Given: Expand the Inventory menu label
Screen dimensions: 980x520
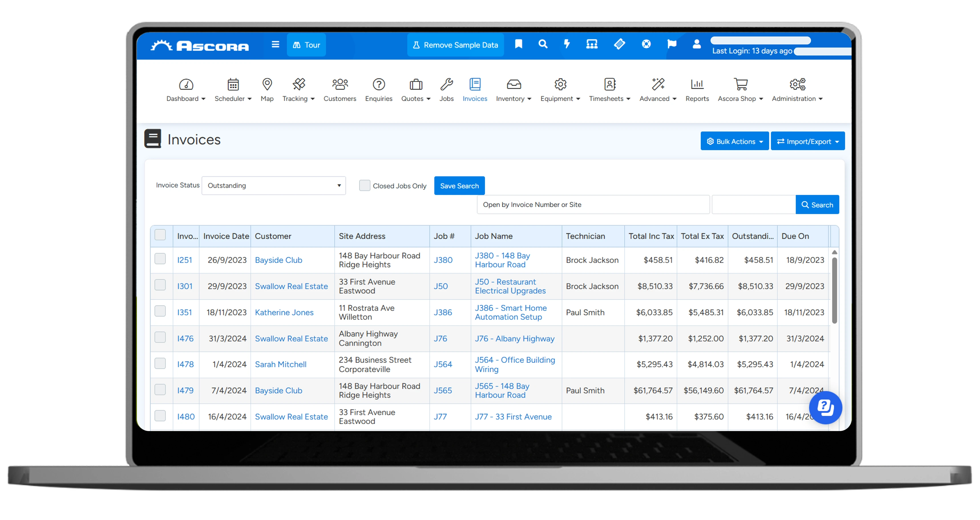Looking at the screenshot, I should click(514, 99).
